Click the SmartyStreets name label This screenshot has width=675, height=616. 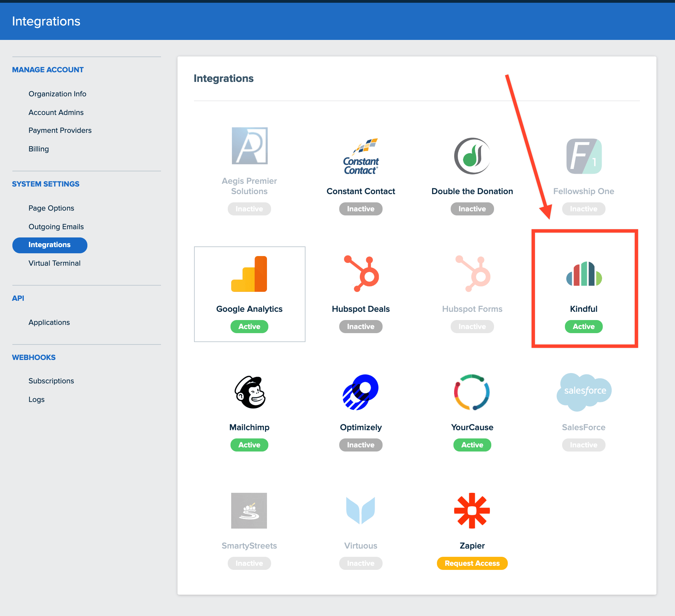tap(249, 546)
